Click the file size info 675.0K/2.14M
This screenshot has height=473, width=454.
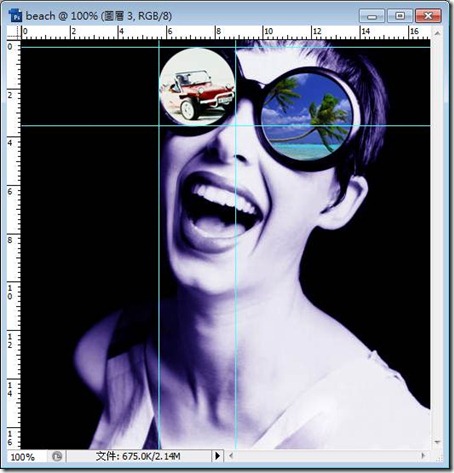138,456
